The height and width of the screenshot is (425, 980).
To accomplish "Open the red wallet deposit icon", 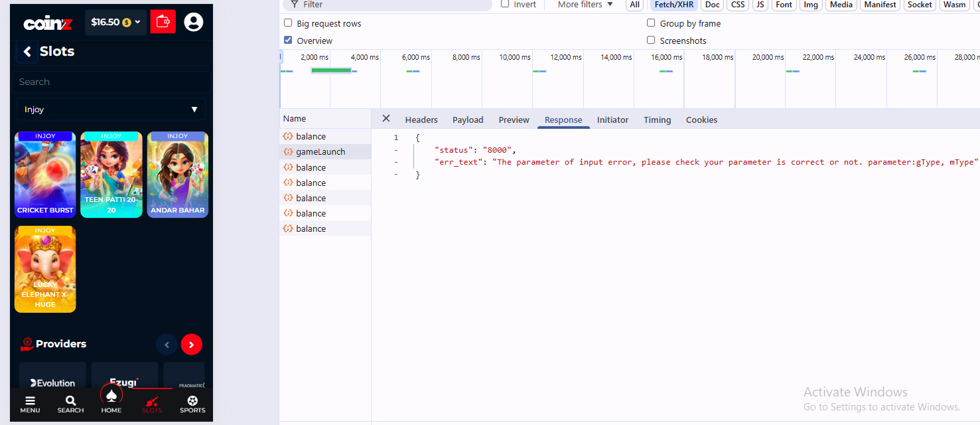I will click(x=163, y=22).
